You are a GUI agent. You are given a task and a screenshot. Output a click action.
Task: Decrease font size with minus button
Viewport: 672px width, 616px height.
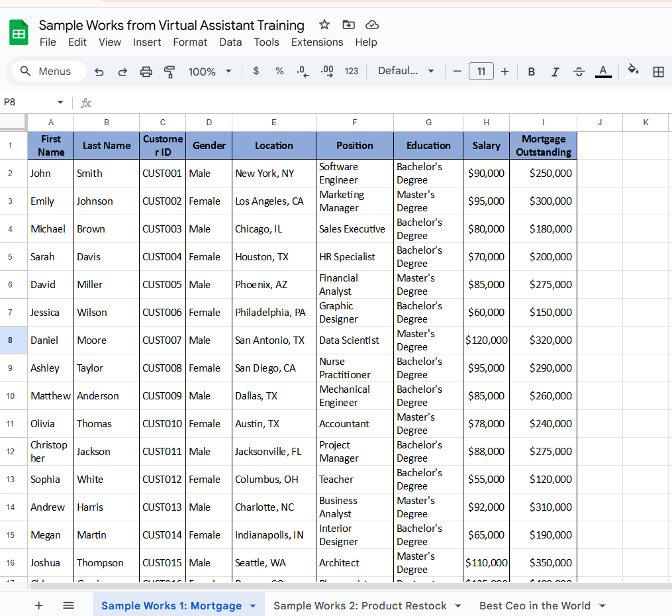[457, 71]
